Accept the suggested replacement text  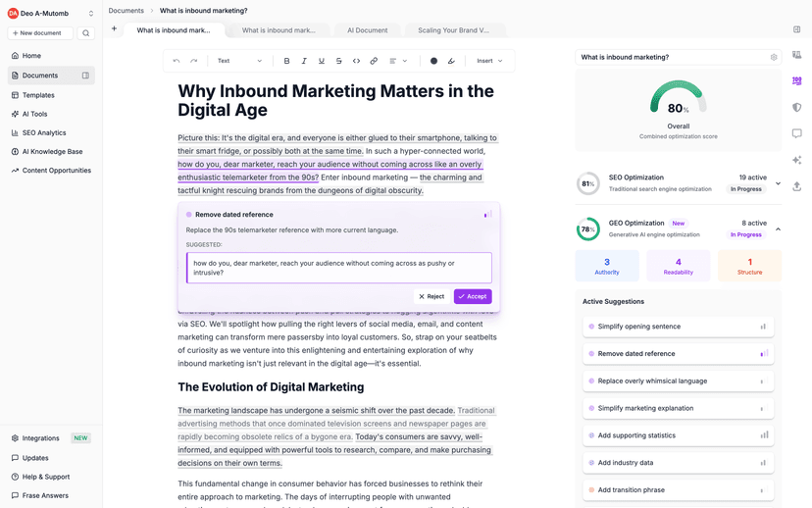click(473, 296)
